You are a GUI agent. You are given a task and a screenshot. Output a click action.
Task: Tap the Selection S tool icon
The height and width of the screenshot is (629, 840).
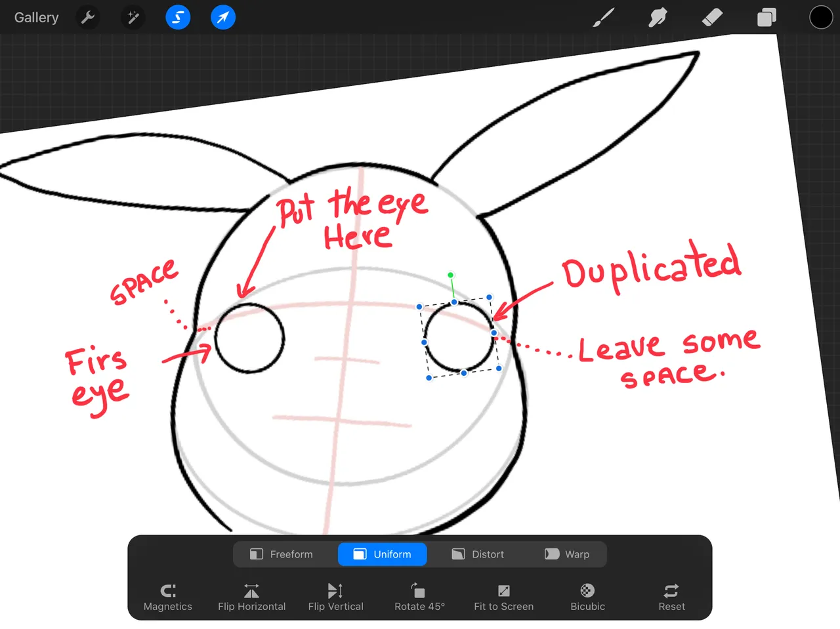178,18
